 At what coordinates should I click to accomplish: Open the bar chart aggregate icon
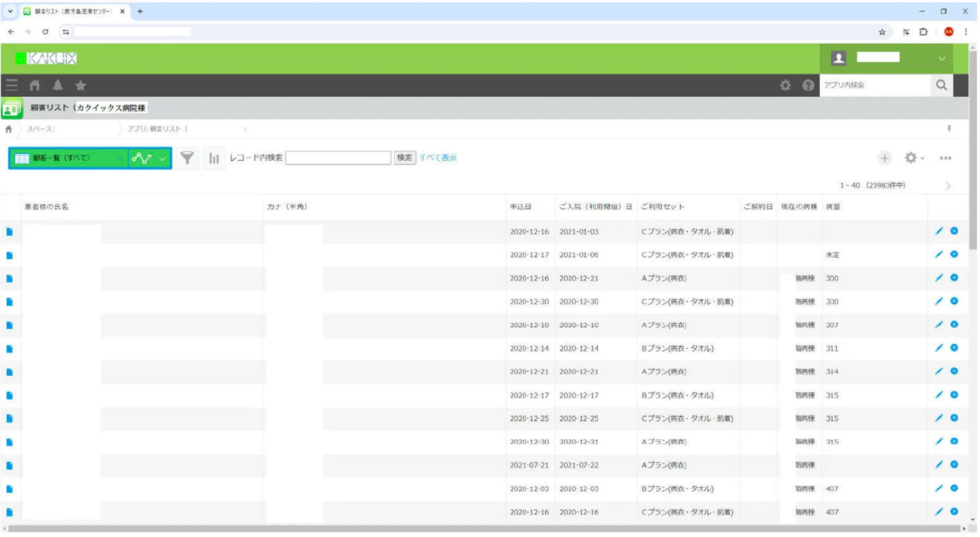point(214,158)
